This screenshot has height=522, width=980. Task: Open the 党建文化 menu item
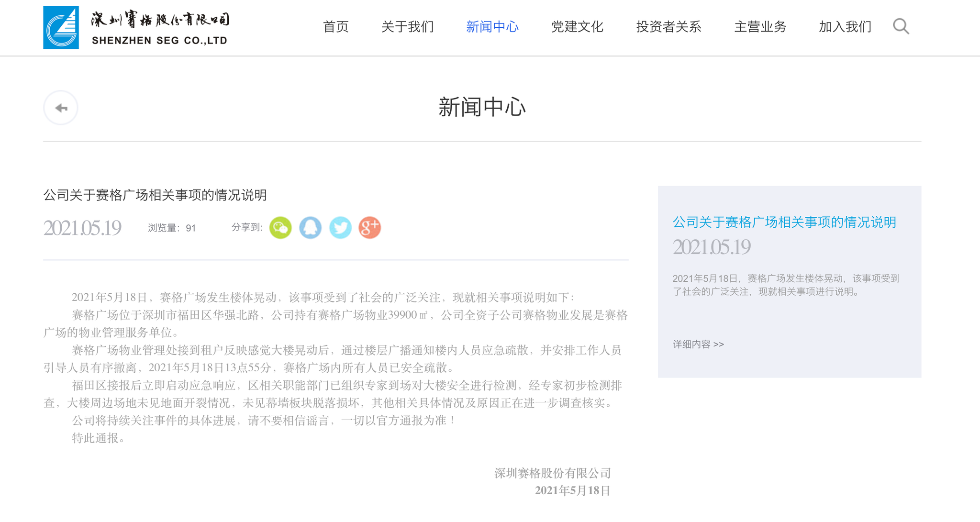click(578, 27)
